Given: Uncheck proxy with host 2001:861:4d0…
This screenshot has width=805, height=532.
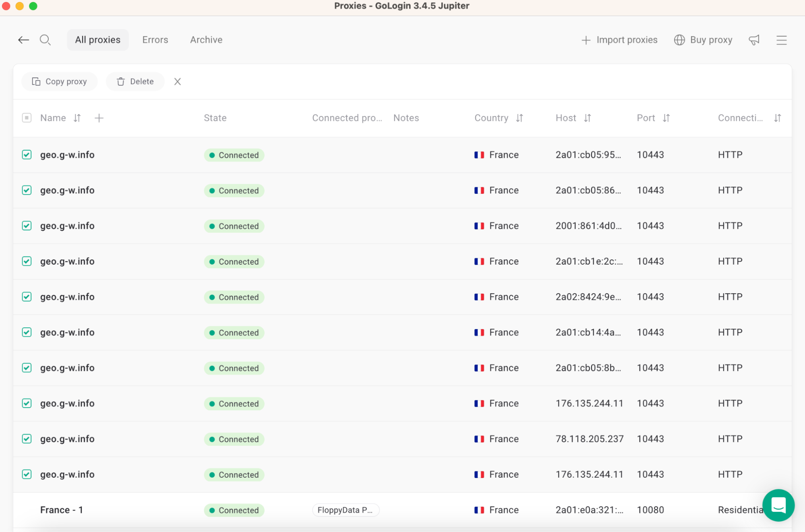Looking at the screenshot, I should click(27, 226).
